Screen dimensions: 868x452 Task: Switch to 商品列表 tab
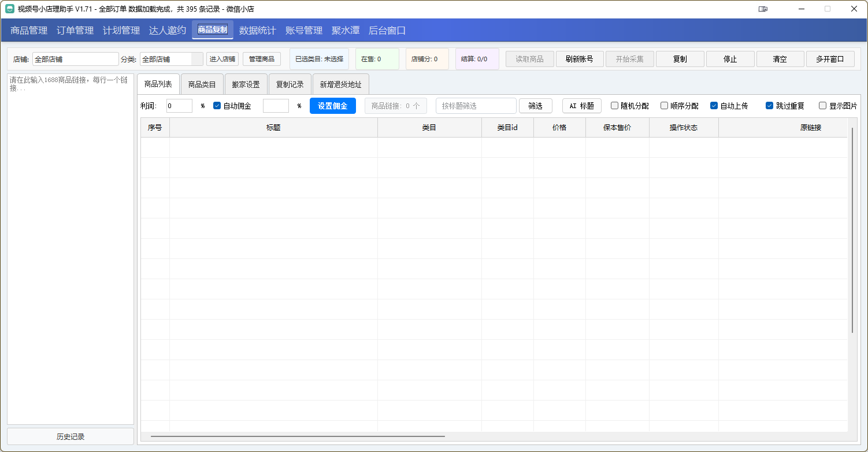point(158,84)
